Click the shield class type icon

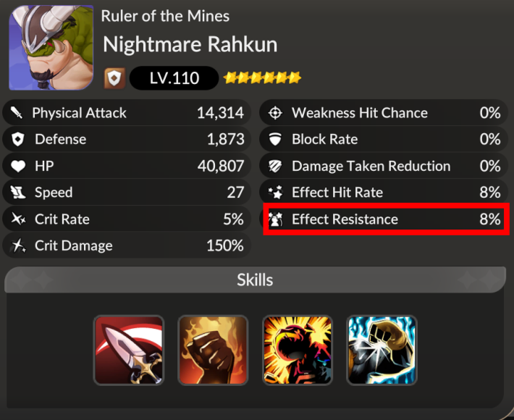[x=114, y=78]
